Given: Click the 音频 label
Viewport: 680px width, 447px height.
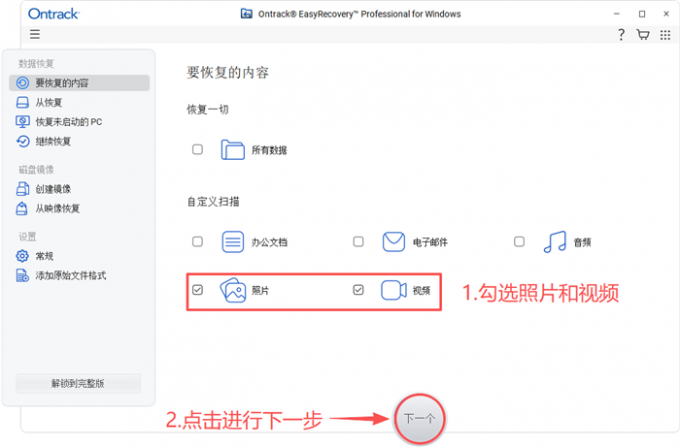Looking at the screenshot, I should click(x=582, y=242).
